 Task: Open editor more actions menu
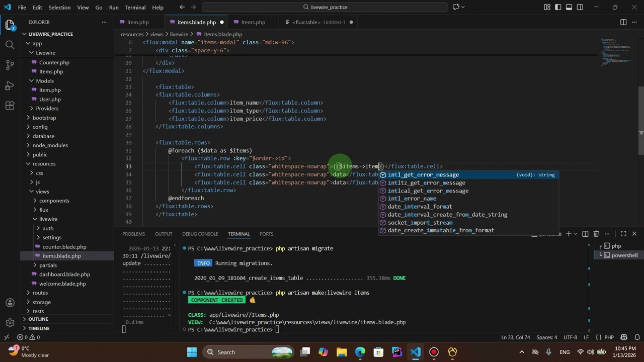[x=634, y=22]
